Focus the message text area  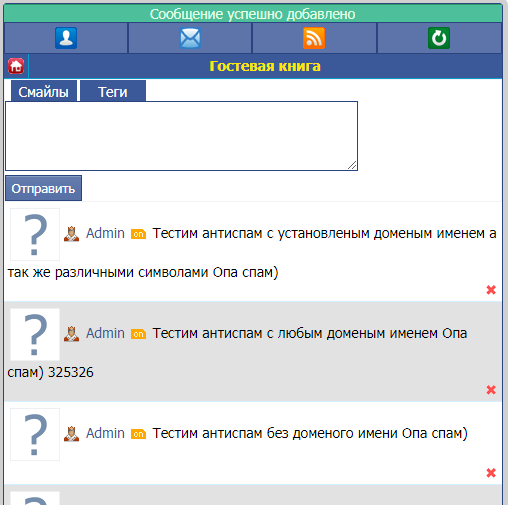(x=182, y=136)
